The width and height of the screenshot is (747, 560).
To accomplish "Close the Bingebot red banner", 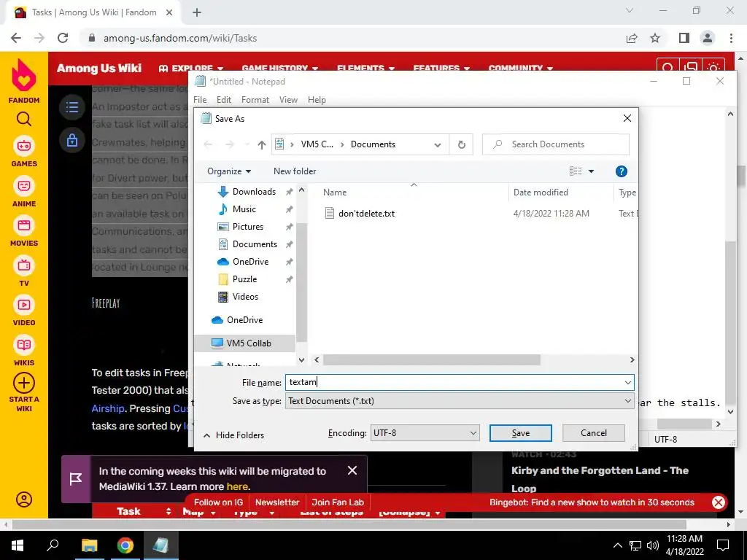I will pos(719,502).
